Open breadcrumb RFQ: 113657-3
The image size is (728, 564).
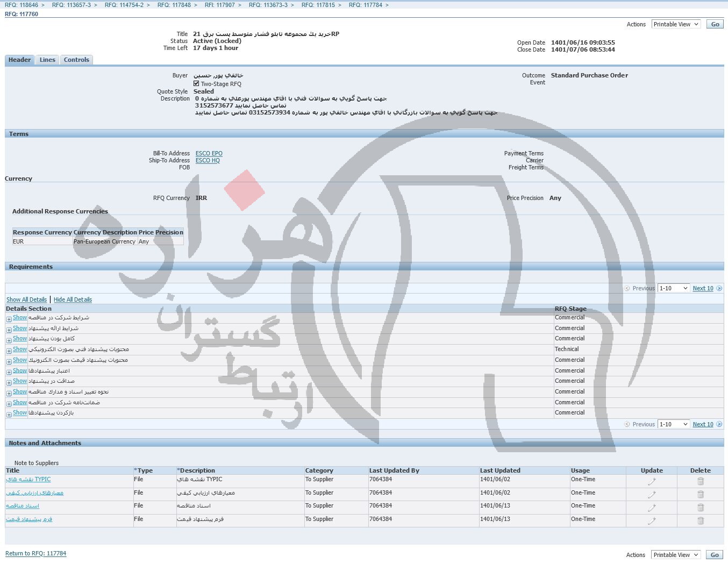click(72, 5)
